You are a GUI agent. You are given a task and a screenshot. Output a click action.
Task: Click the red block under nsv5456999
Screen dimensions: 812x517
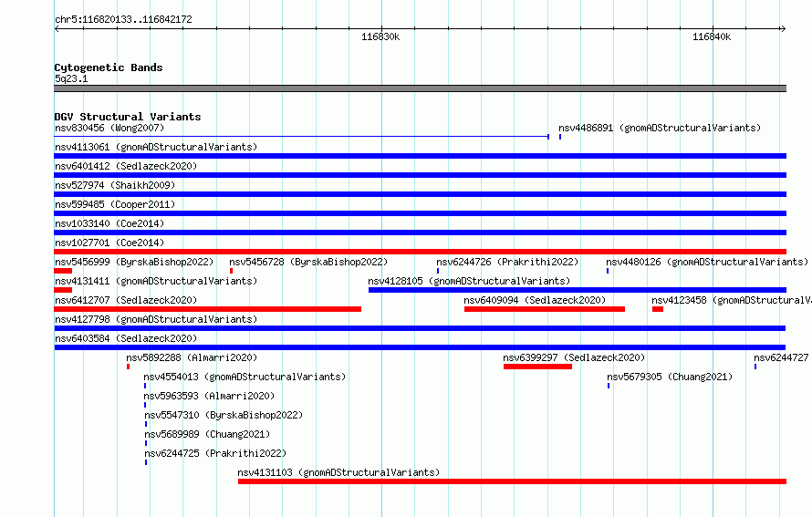(x=63, y=271)
